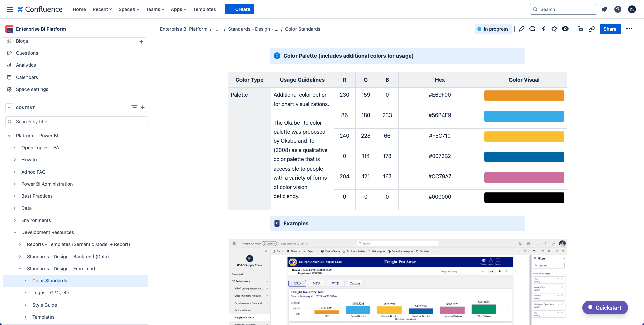Star this page as favorite
The image size is (644, 325).
pos(554,29)
